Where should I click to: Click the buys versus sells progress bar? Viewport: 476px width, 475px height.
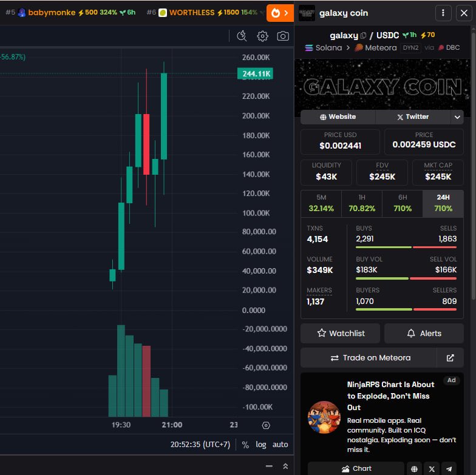coord(406,248)
